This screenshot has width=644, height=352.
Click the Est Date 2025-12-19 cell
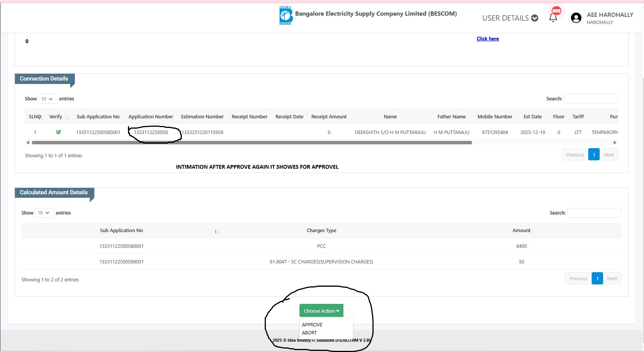(x=532, y=132)
